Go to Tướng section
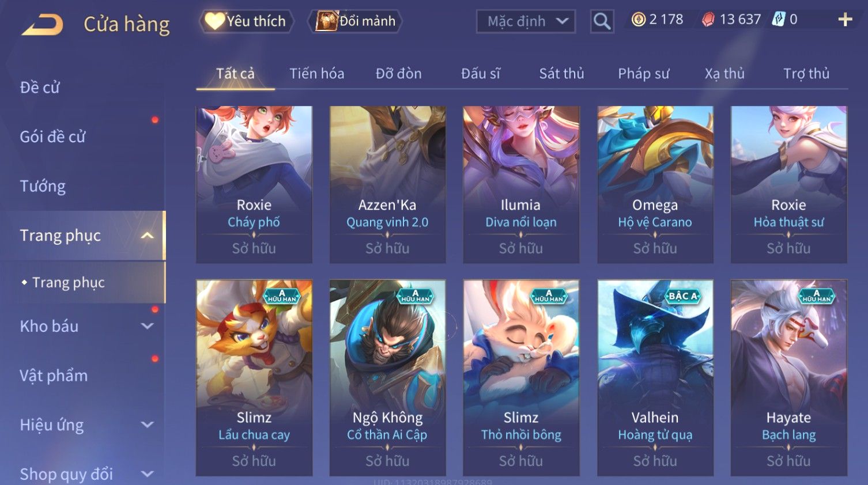 click(43, 186)
